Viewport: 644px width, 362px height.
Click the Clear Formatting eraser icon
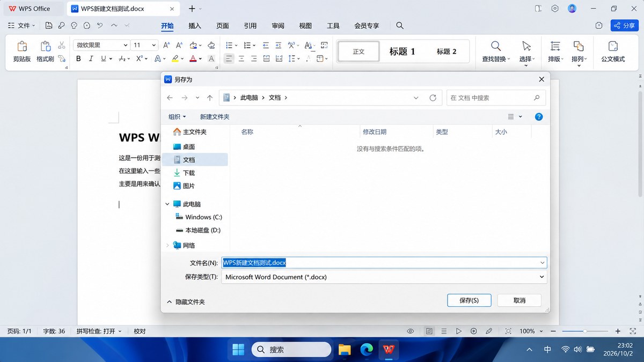coord(211,45)
